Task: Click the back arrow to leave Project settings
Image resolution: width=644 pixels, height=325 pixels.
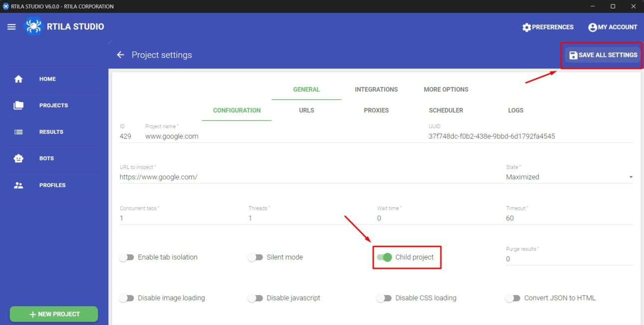Action: click(120, 55)
